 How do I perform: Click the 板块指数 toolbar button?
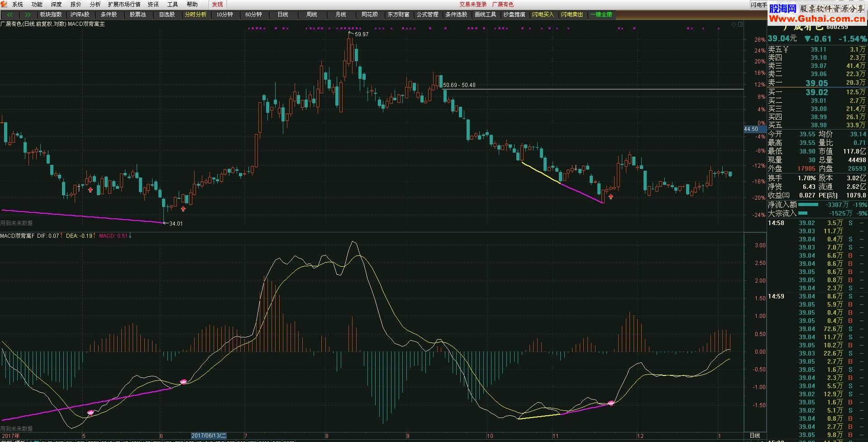pos(51,14)
